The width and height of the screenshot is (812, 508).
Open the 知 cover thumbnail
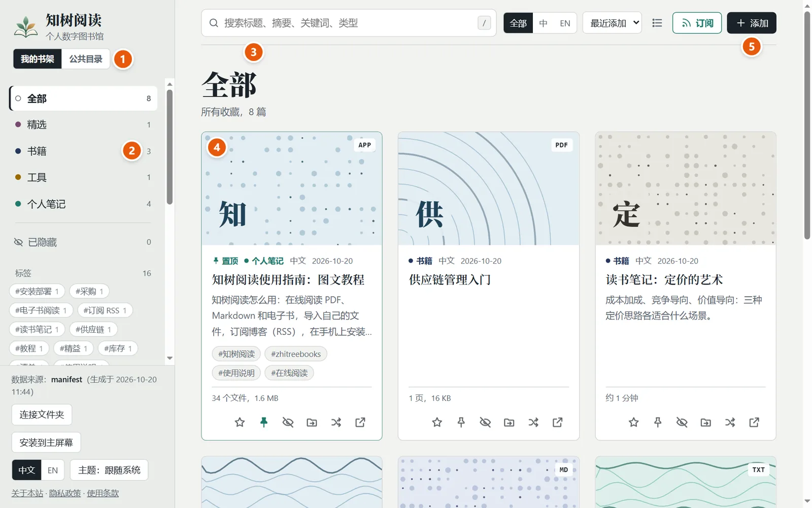tap(292, 188)
